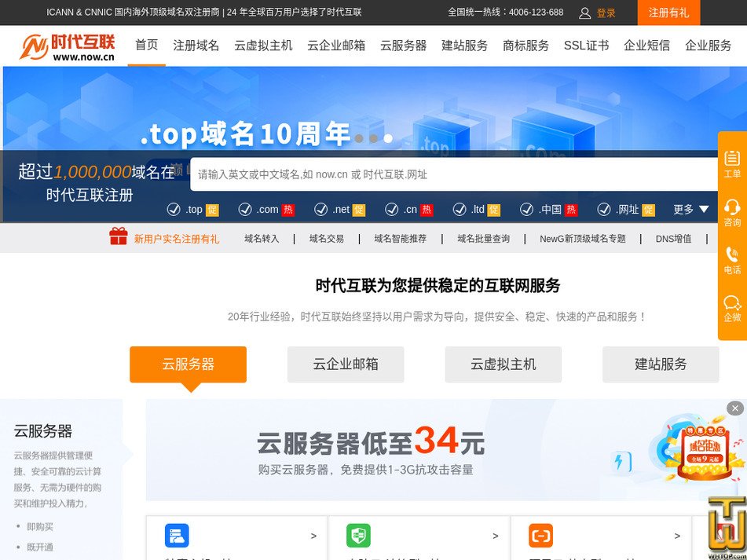Click the blue server icon on first product card
Screen dimensions: 747x560
177,535
